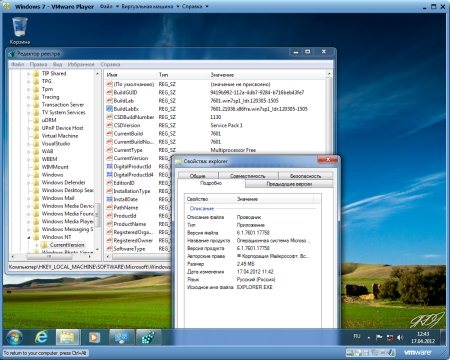
Task: Open the network status tray icon
Action: pyautogui.click(x=390, y=337)
